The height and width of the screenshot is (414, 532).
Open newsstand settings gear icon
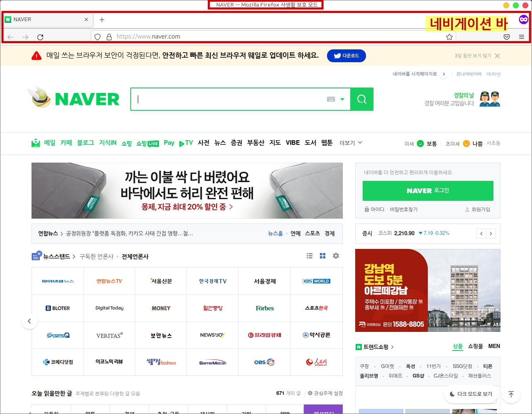[x=336, y=256]
